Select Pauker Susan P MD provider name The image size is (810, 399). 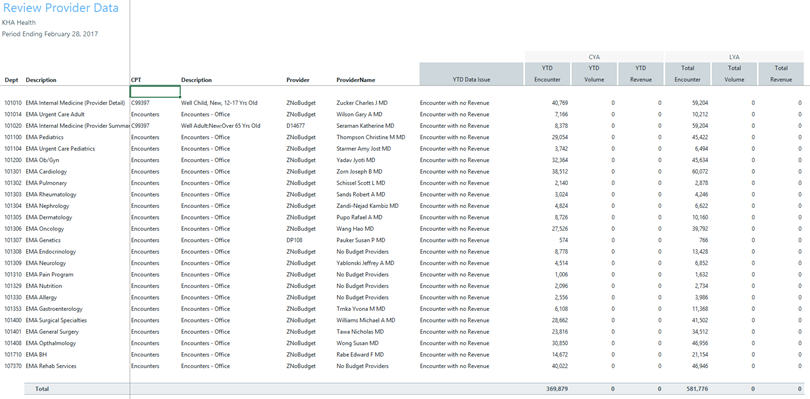click(x=361, y=240)
